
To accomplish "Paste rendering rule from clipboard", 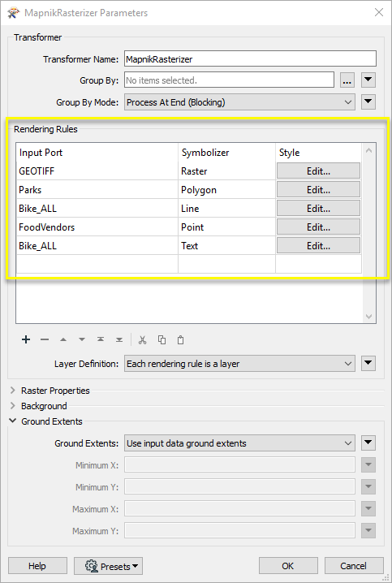I will pos(181,339).
